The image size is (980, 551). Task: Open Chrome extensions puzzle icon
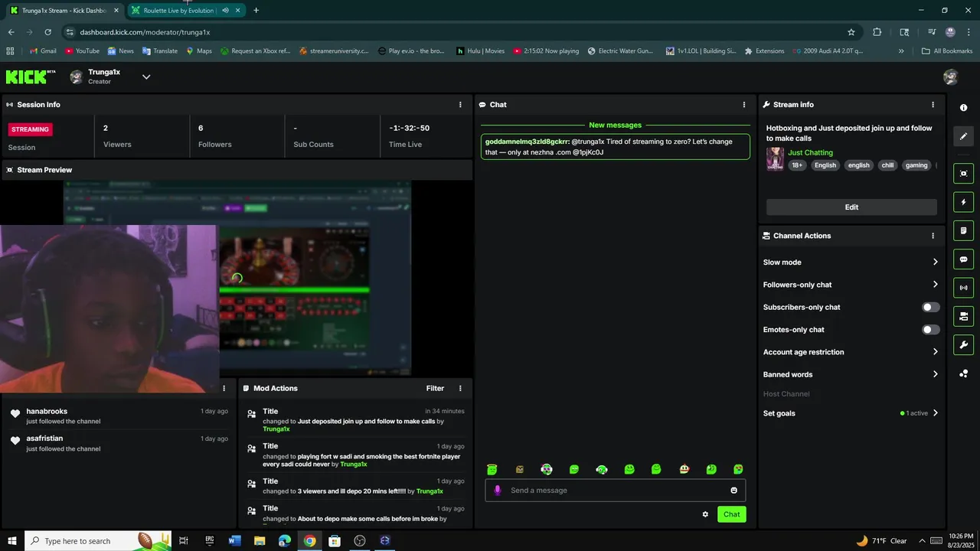[877, 32]
